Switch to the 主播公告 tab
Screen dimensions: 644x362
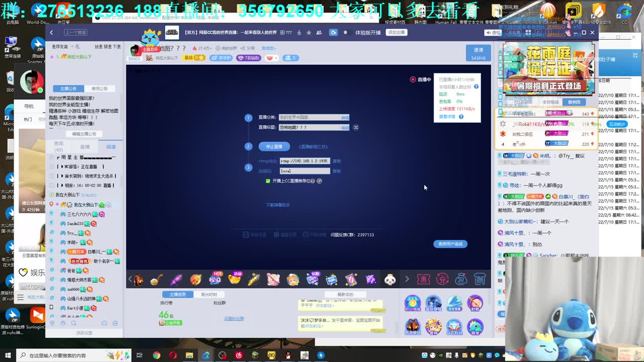click(68, 88)
